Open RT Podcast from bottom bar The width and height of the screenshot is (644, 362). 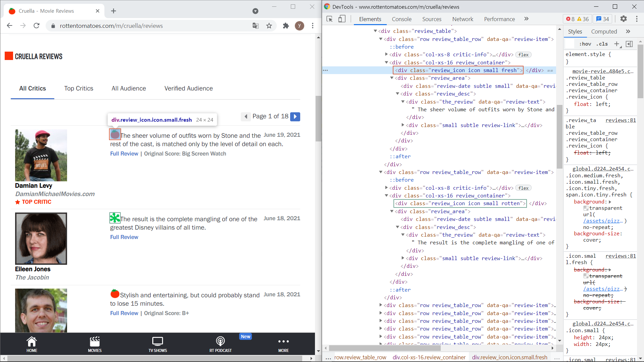[220, 344]
